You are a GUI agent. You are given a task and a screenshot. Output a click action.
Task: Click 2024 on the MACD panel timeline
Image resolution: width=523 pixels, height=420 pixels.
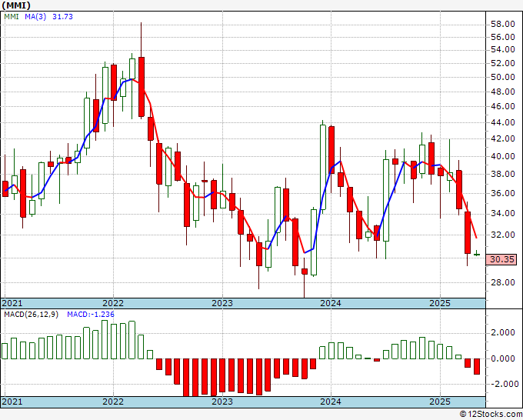tap(331, 402)
